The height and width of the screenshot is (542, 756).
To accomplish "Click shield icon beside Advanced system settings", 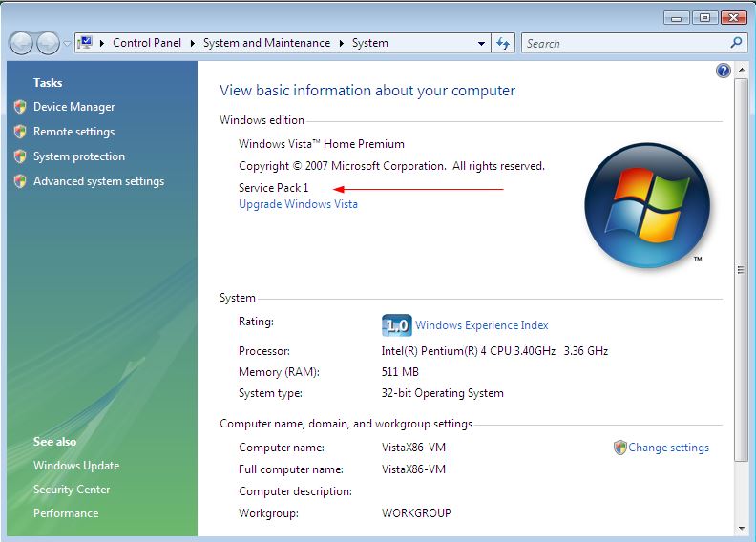I will point(20,181).
